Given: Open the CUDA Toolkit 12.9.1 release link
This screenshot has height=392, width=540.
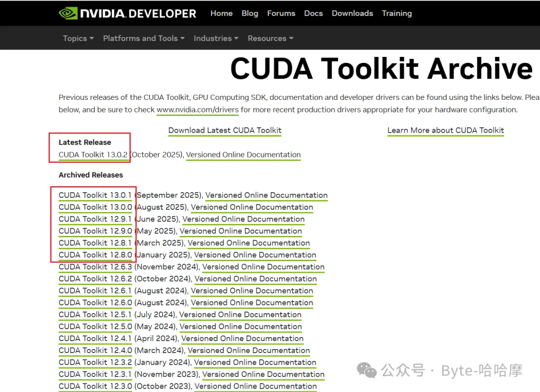Looking at the screenshot, I should tap(95, 219).
